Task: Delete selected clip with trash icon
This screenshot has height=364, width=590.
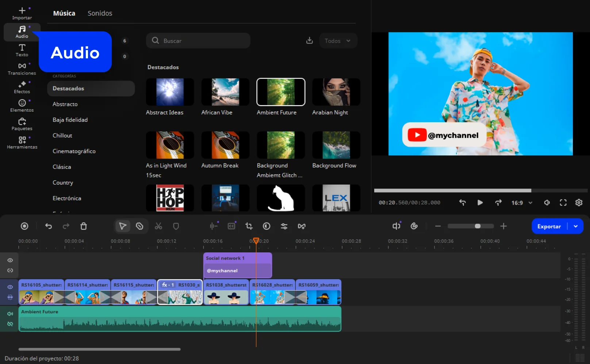Action: (84, 226)
